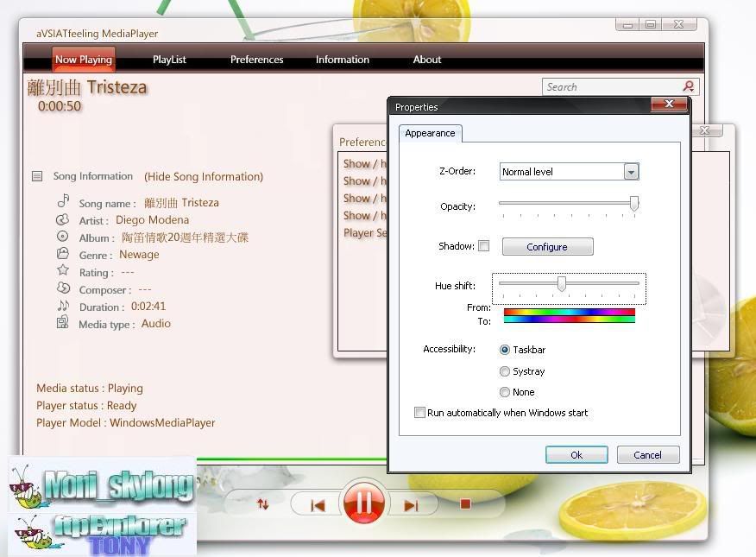The height and width of the screenshot is (557, 756).
Task: Click the notes icon beside Duration
Action: click(x=63, y=305)
